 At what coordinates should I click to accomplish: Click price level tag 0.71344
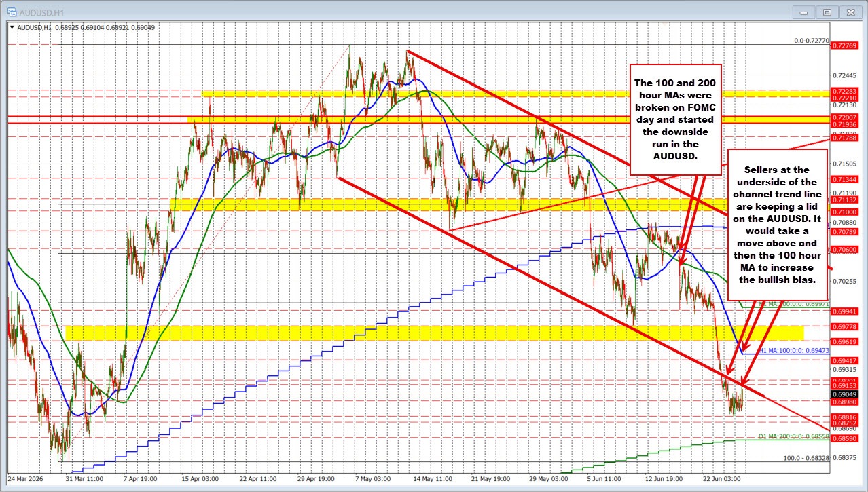844,180
